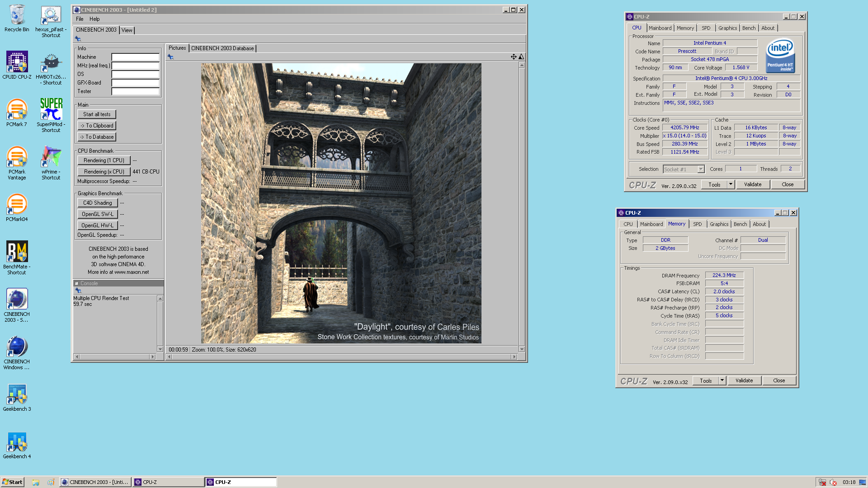Launch the PCMark04 desktop icon
The height and width of the screenshot is (488, 868).
click(x=17, y=207)
